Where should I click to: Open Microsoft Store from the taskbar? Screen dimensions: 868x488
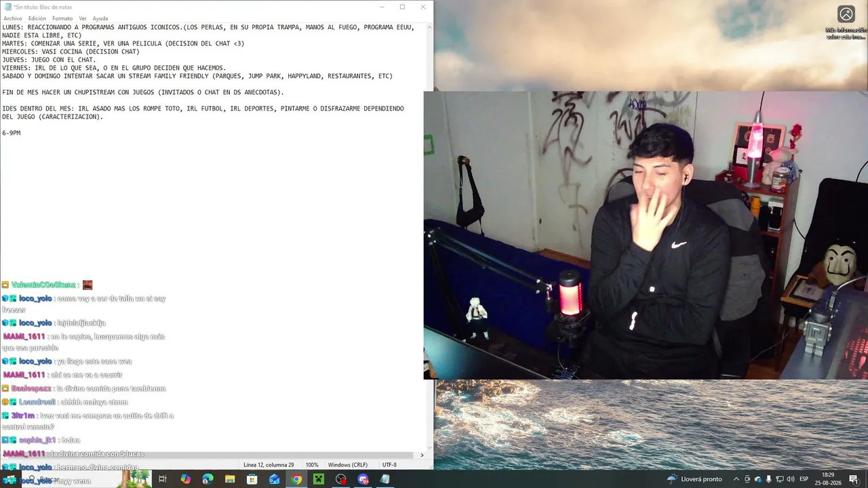[252, 479]
